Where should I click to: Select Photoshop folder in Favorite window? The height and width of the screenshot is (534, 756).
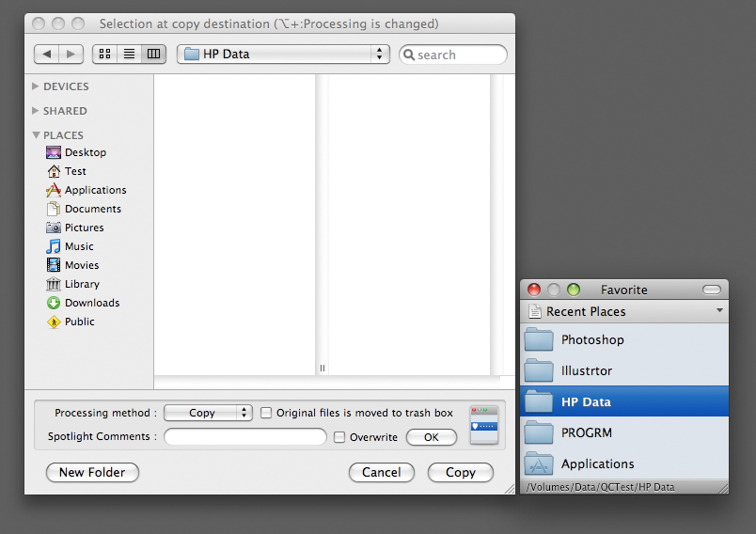(624, 339)
